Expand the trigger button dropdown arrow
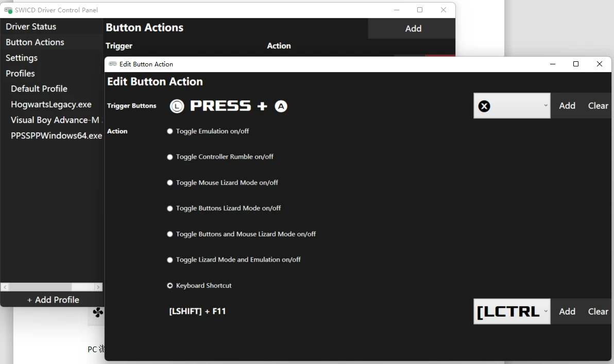Viewport: 614px width, 364px height. tap(545, 106)
